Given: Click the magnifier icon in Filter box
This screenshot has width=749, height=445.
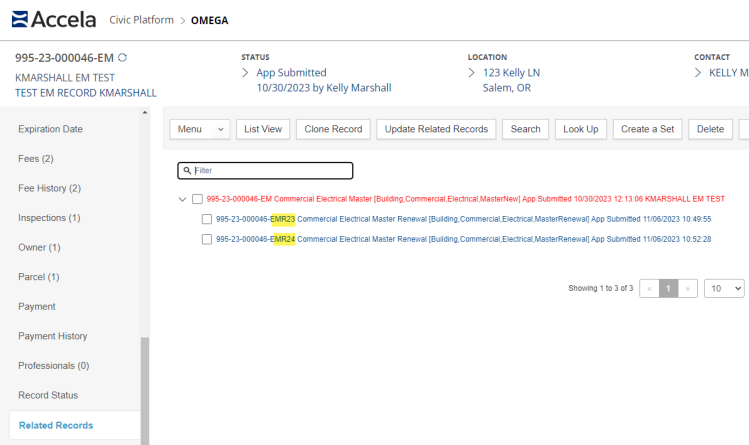Looking at the screenshot, I should pos(187,171).
